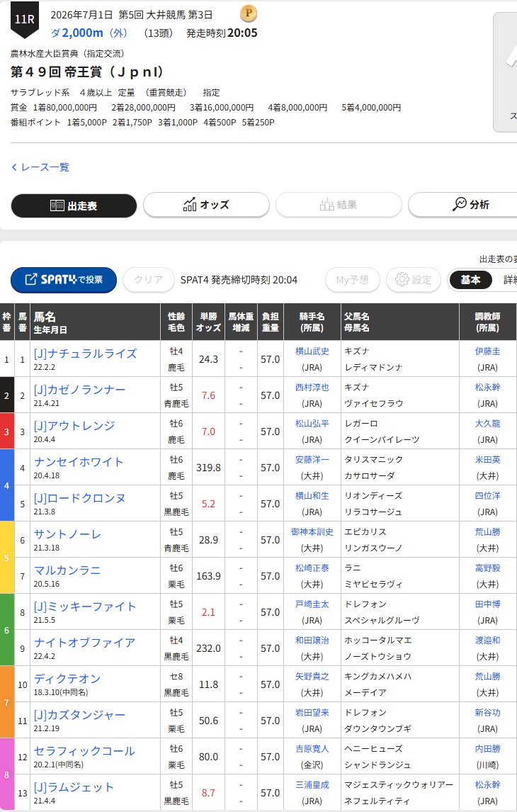
Task: Switch to the オッズ tab
Action: click(207, 205)
